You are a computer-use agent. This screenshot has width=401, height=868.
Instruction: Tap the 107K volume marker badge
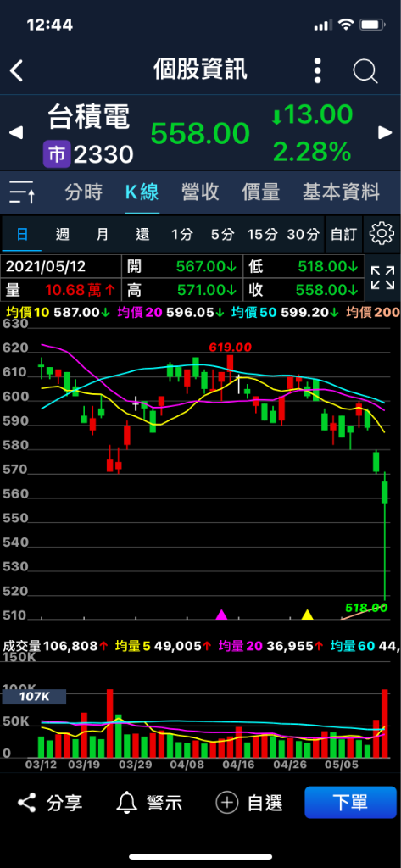click(x=35, y=697)
